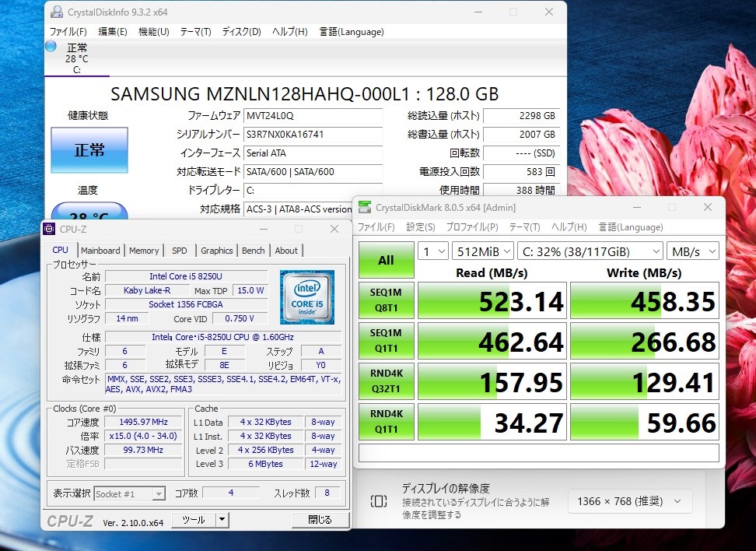This screenshot has width=756, height=551.
Task: Open the C: 32% drive selection dropdown
Action: 590,251
